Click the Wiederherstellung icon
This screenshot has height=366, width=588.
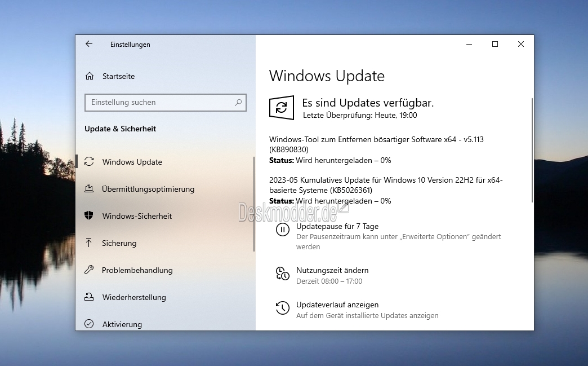[89, 297]
